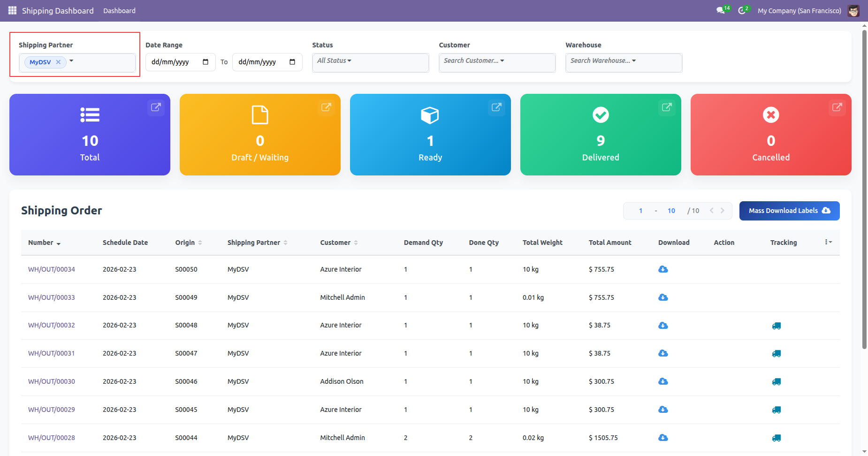The image size is (868, 456).
Task: Select the Dashboard menu item
Action: (119, 11)
